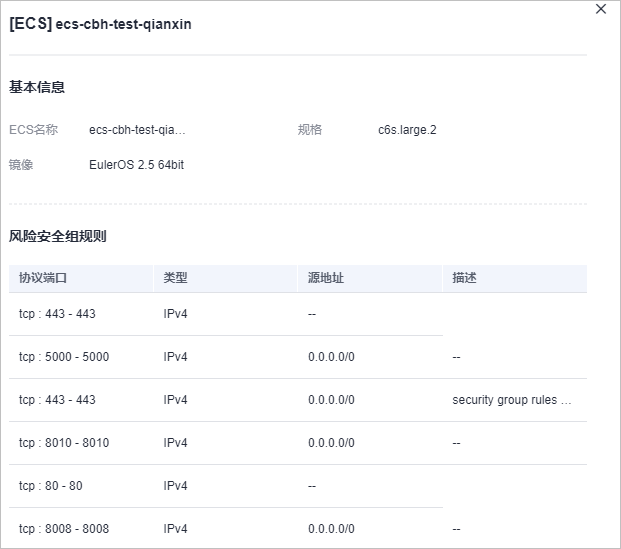
Task: Click the dialog title "[ECS] ecs-cbh-test-qianxin"
Action: click(x=100, y=24)
